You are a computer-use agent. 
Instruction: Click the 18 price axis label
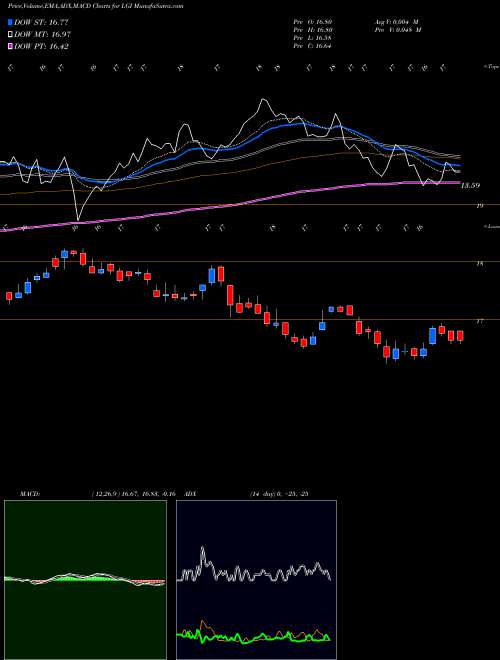[479, 263]
